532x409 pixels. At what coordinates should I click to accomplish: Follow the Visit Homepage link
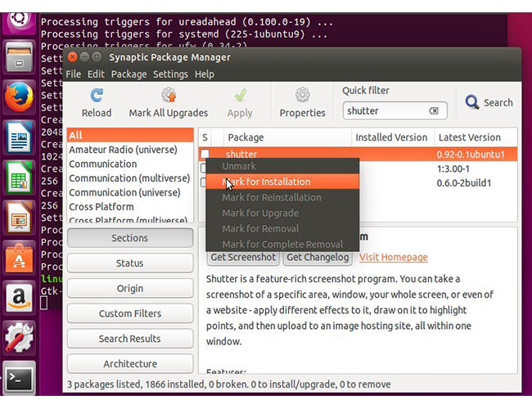(393, 257)
